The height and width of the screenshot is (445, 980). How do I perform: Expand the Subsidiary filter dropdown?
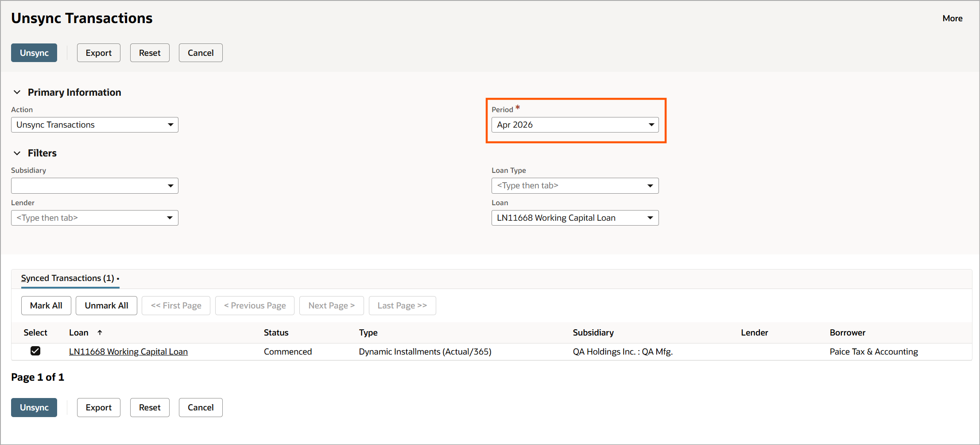(x=170, y=186)
